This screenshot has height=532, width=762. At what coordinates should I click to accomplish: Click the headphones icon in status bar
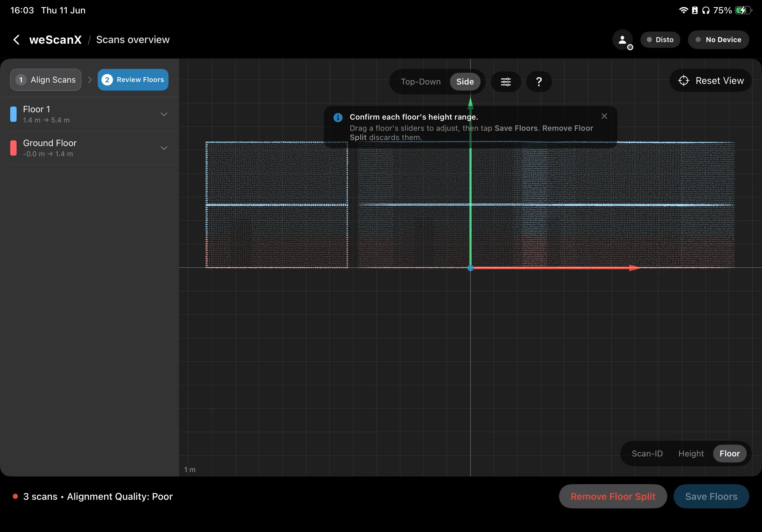[x=706, y=10]
